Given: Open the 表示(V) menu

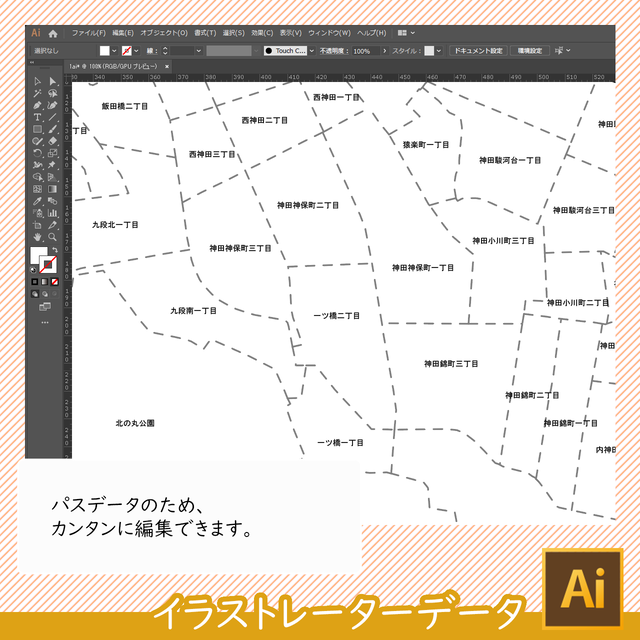Looking at the screenshot, I should (x=291, y=33).
